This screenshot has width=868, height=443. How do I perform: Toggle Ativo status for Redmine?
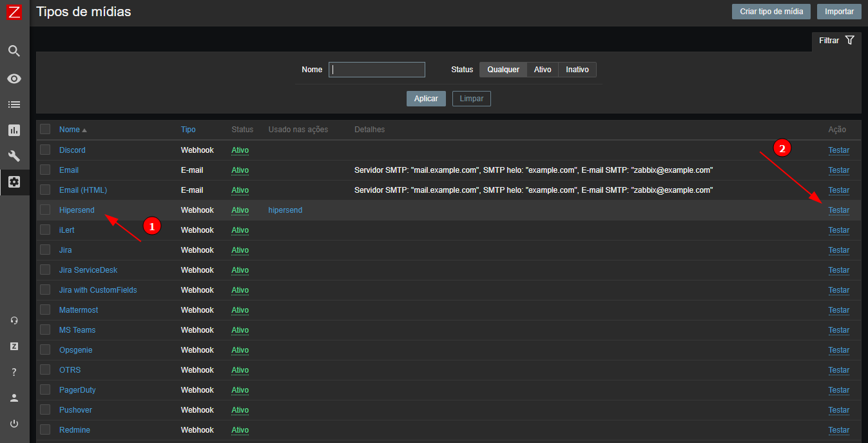pyautogui.click(x=240, y=430)
